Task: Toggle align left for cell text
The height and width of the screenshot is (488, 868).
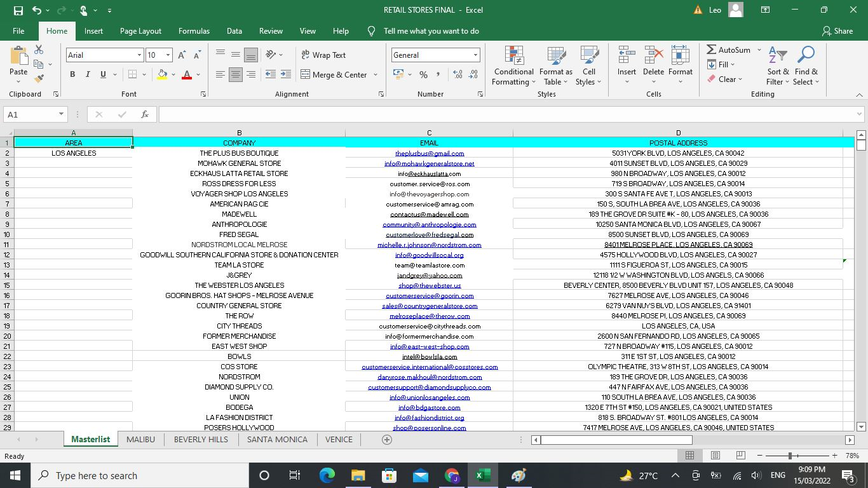Action: click(x=220, y=74)
